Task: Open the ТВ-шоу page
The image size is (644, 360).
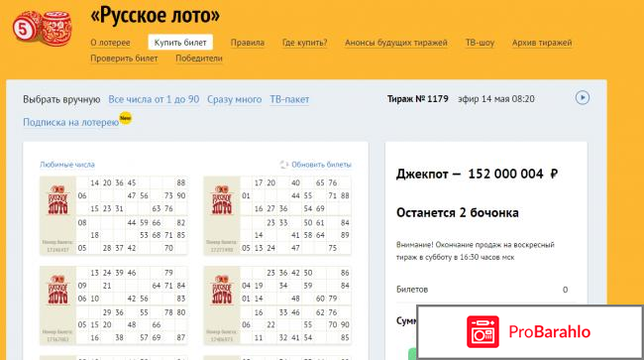Action: (480, 43)
